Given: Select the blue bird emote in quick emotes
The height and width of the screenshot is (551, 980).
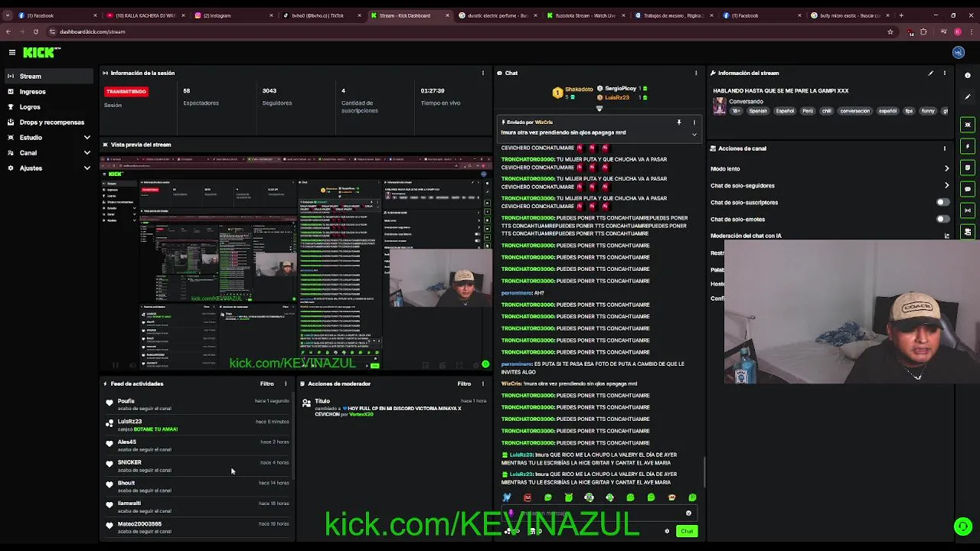Looking at the screenshot, I should pos(507,497).
